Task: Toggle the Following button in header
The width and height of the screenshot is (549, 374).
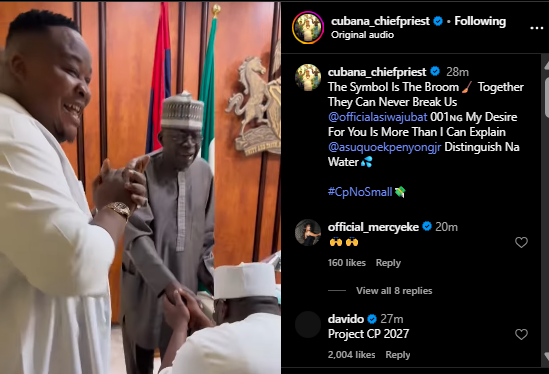Action: coord(480,21)
